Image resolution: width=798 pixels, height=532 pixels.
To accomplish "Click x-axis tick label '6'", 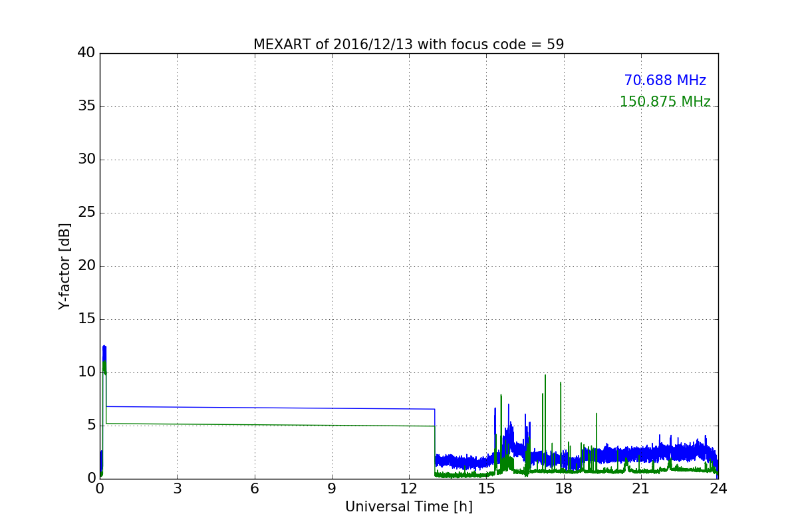I will (254, 489).
